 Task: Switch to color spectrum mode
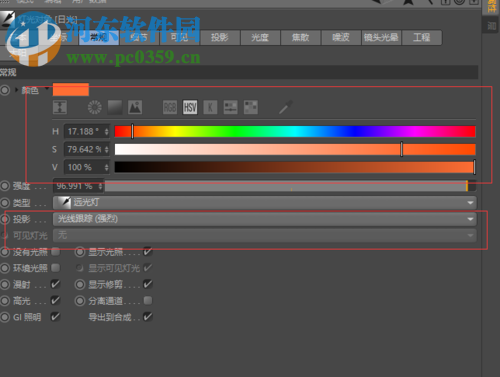(115, 107)
